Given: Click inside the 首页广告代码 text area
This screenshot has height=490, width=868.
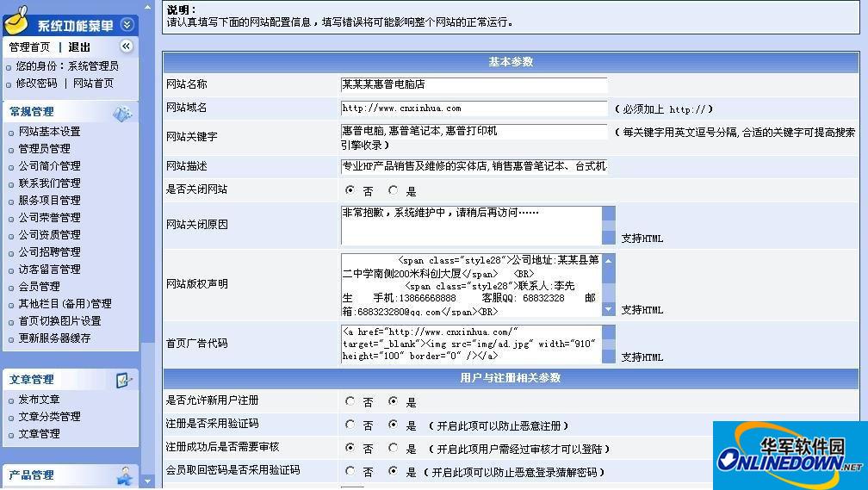Looking at the screenshot, I should point(471,344).
